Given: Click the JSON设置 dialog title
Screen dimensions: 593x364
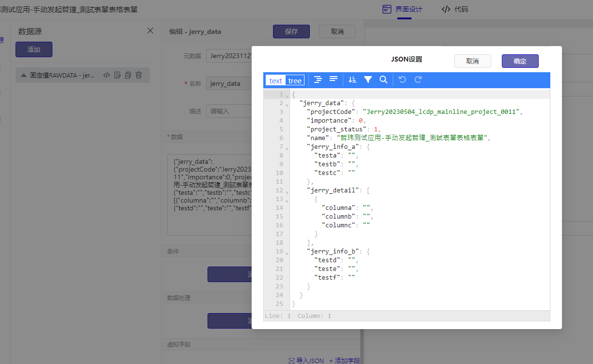Looking at the screenshot, I should coord(407,59).
